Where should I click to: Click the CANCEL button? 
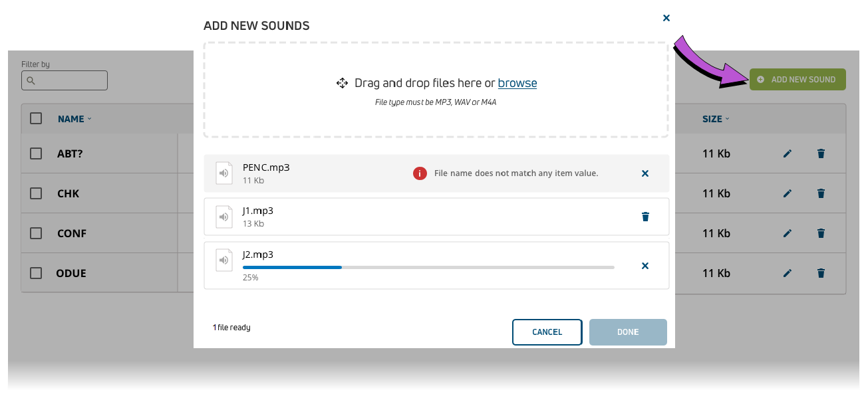[x=547, y=332]
